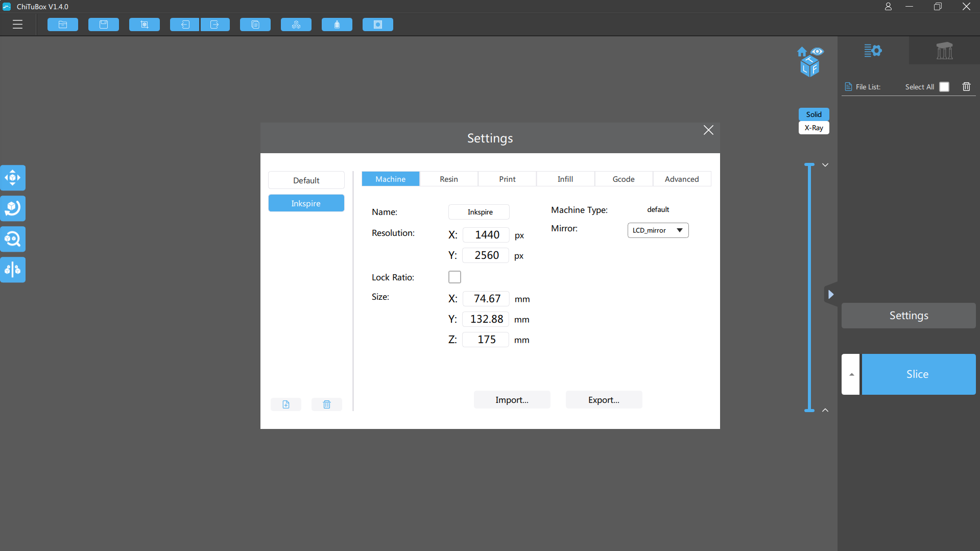Click the Machine Type value 'default'
Screen dimensions: 980x551
coord(658,209)
